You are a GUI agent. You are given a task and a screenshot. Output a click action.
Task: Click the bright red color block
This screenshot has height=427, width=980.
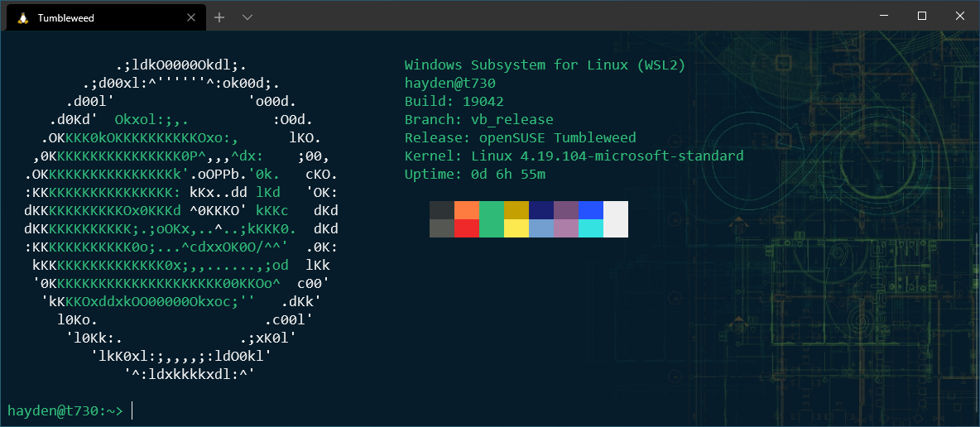point(467,228)
